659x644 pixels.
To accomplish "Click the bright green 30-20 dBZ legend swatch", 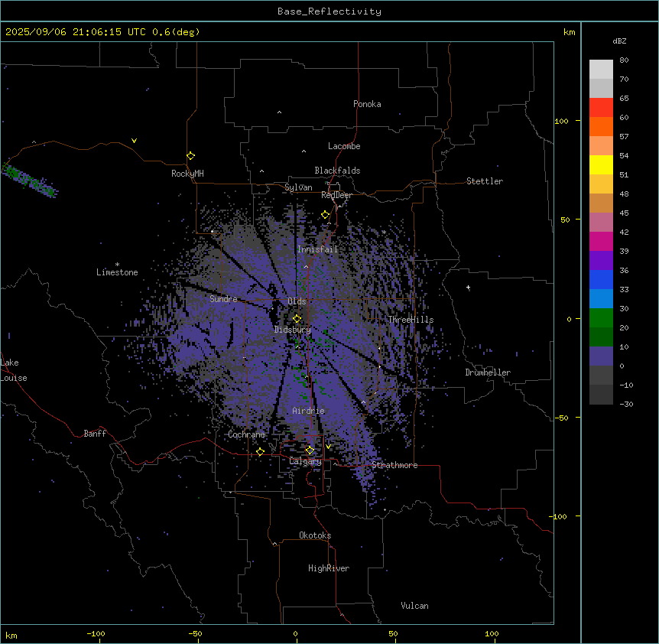I will point(601,318).
